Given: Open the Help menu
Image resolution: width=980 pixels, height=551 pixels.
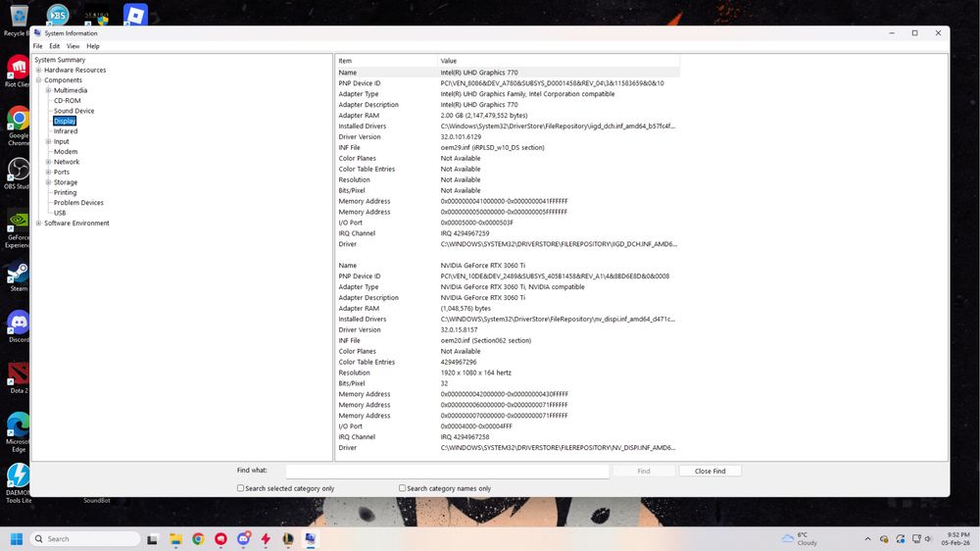Looking at the screenshot, I should tap(92, 46).
